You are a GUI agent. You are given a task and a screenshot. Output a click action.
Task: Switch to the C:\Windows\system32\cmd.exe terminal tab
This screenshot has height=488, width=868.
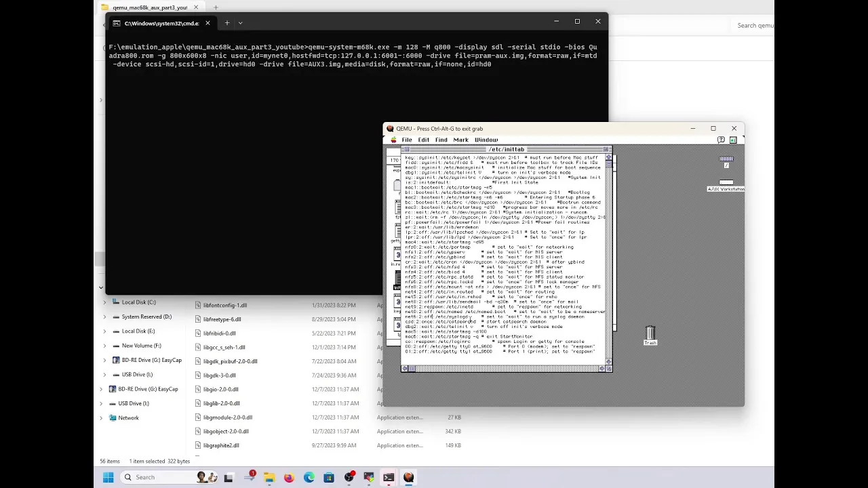161,23
